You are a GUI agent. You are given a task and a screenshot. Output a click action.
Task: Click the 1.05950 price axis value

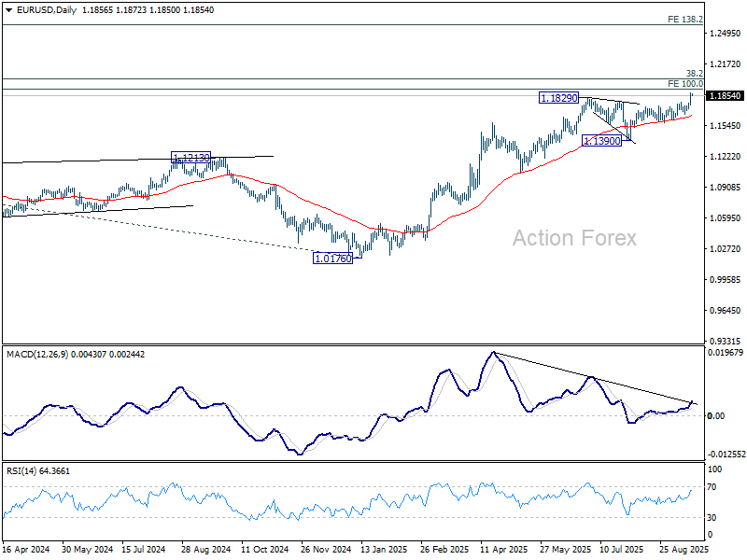(x=726, y=218)
